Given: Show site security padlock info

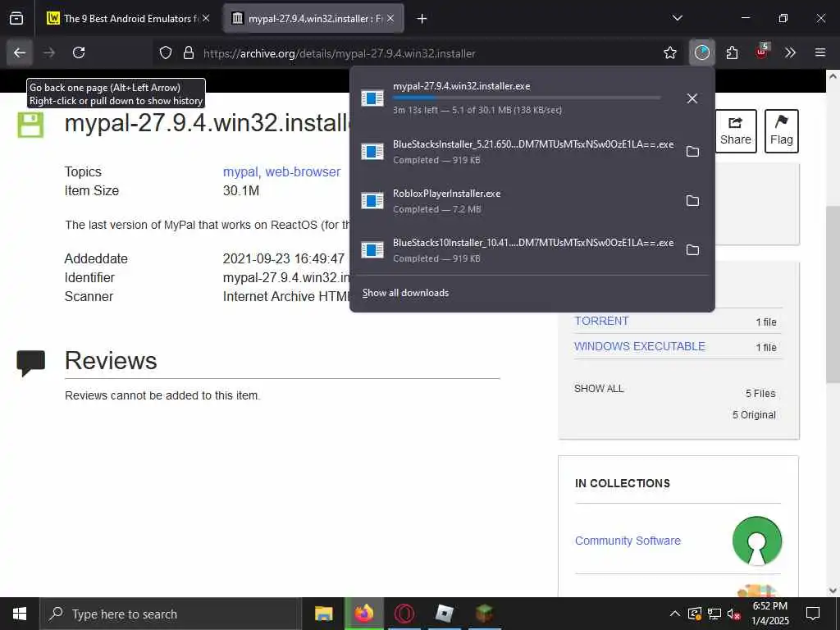Looking at the screenshot, I should [x=189, y=53].
